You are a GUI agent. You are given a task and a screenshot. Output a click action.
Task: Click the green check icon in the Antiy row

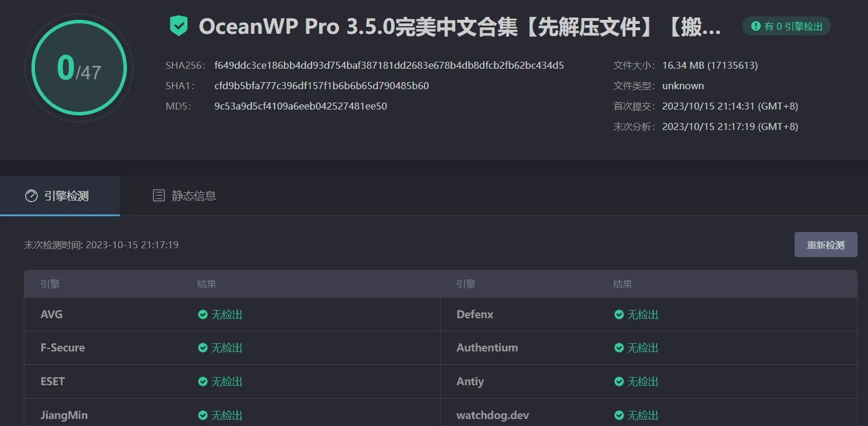[x=619, y=382]
